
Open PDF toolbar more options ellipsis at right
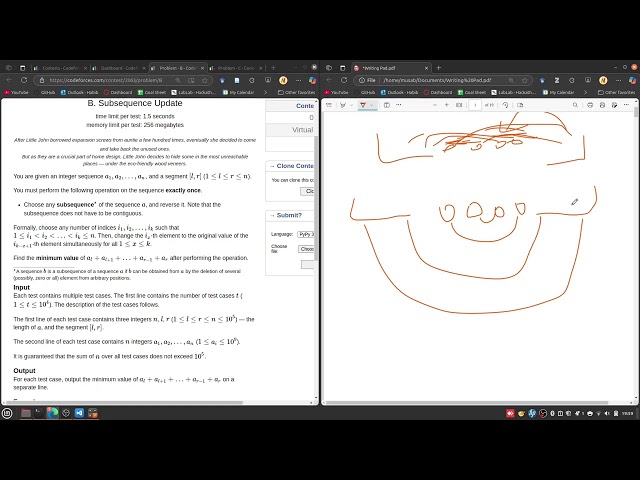point(627,105)
